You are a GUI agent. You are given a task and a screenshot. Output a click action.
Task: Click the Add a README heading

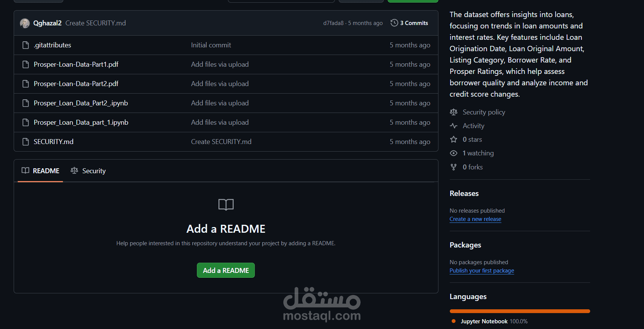pyautogui.click(x=226, y=229)
